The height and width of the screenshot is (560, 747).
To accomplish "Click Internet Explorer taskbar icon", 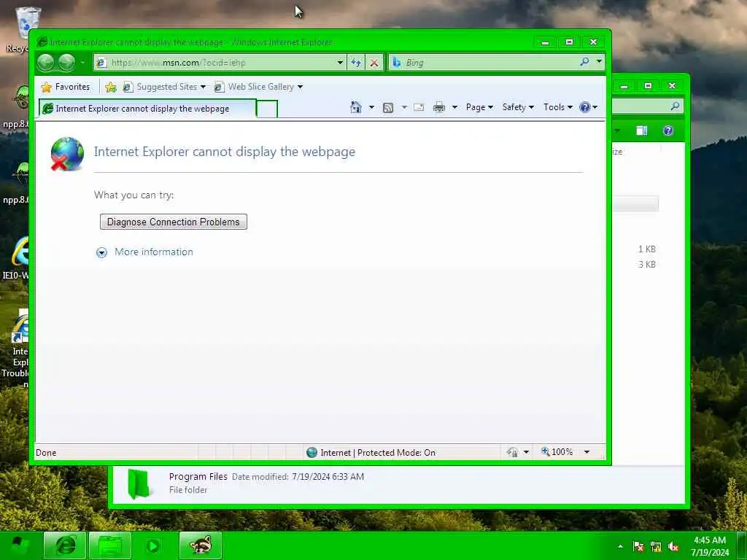I will coord(65,545).
